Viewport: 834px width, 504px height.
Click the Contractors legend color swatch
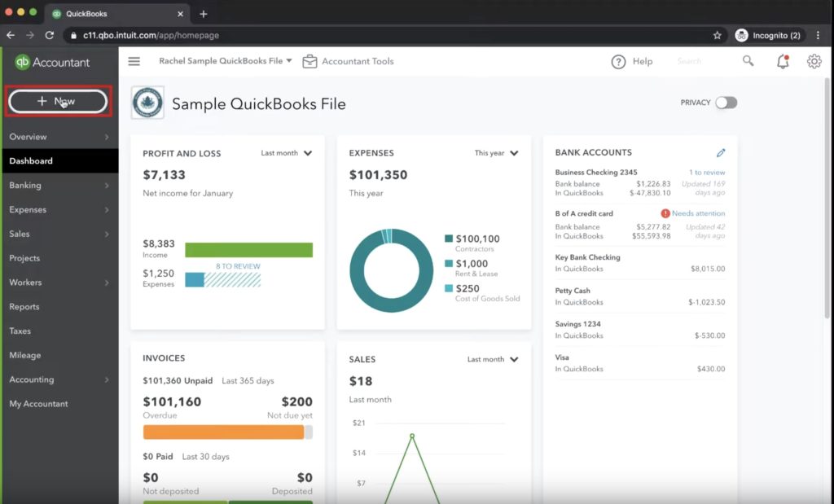(449, 239)
